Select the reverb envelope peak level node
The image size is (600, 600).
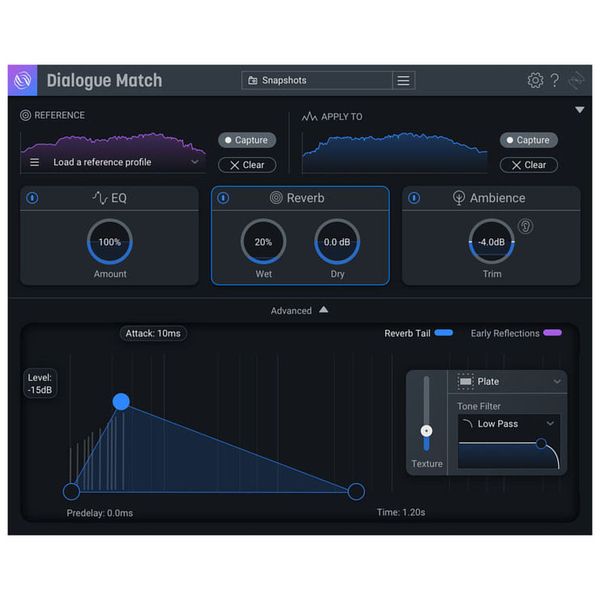coord(121,402)
